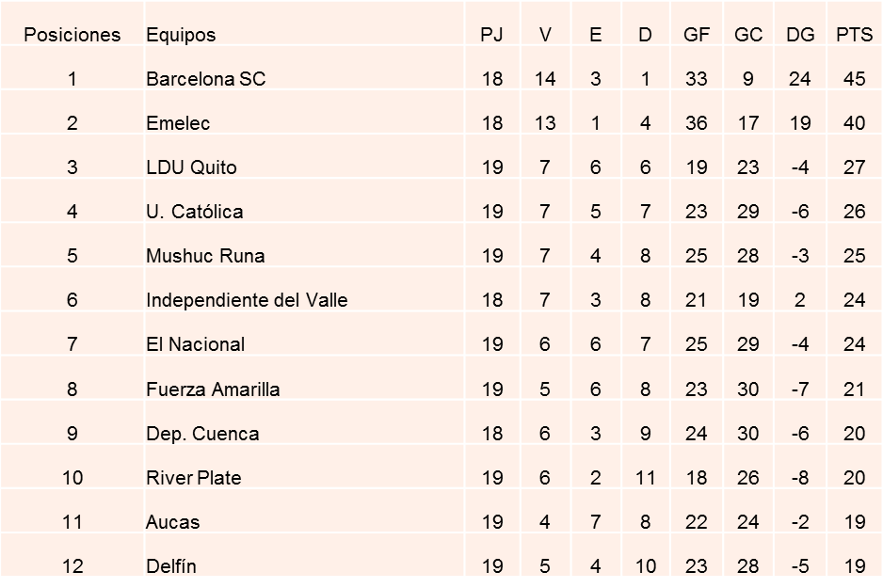The image size is (883, 588).
Task: Click the Emelec team name
Action: point(178,123)
